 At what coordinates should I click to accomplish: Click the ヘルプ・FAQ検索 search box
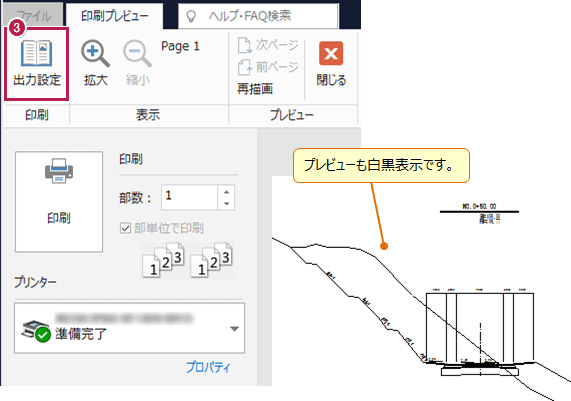[x=259, y=16]
